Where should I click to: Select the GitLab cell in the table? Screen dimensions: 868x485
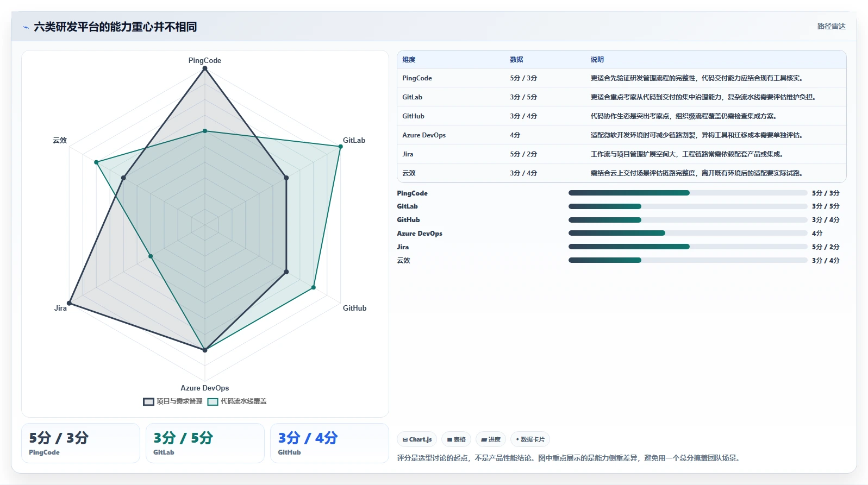(x=412, y=97)
